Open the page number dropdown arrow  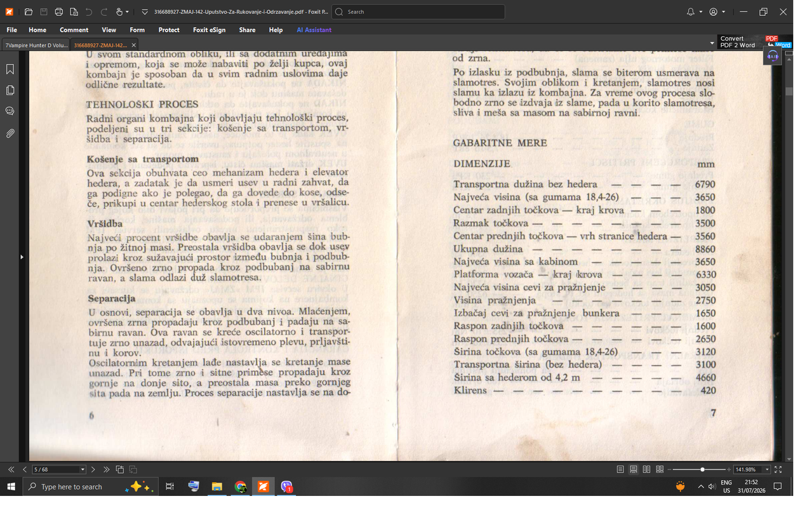[83, 469]
